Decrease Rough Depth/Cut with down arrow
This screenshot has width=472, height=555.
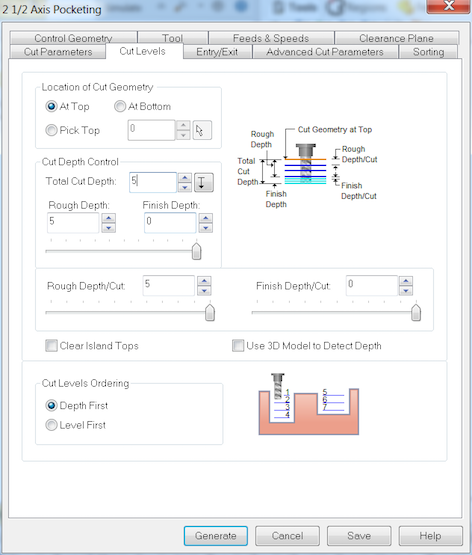click(204, 291)
